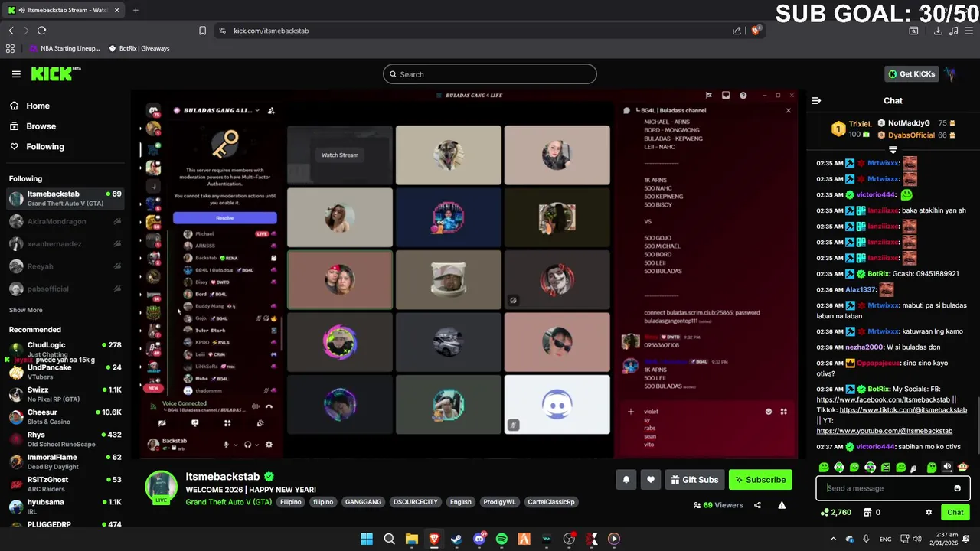Open a new browser tab
The image size is (980, 551).
pos(136,10)
